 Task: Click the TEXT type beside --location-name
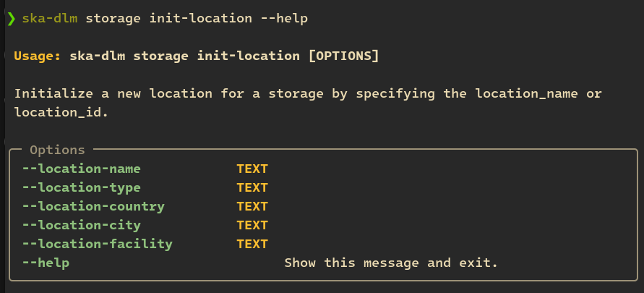(252, 169)
